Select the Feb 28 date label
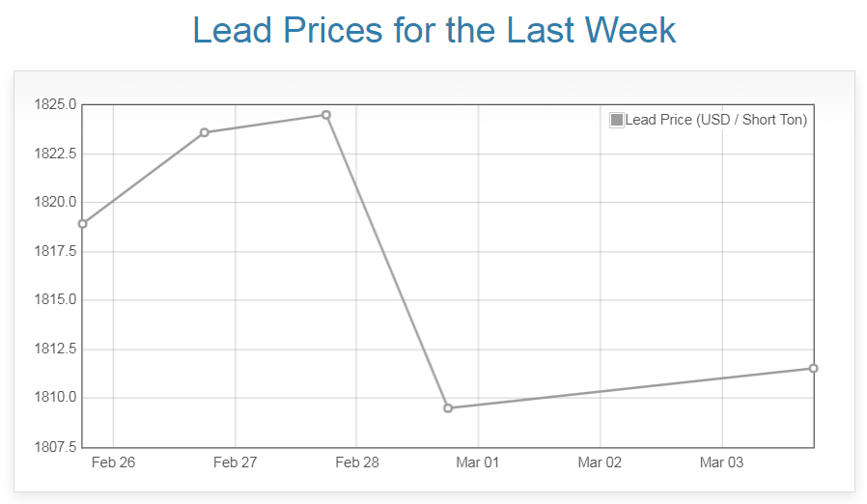The image size is (867, 504). tap(356, 462)
